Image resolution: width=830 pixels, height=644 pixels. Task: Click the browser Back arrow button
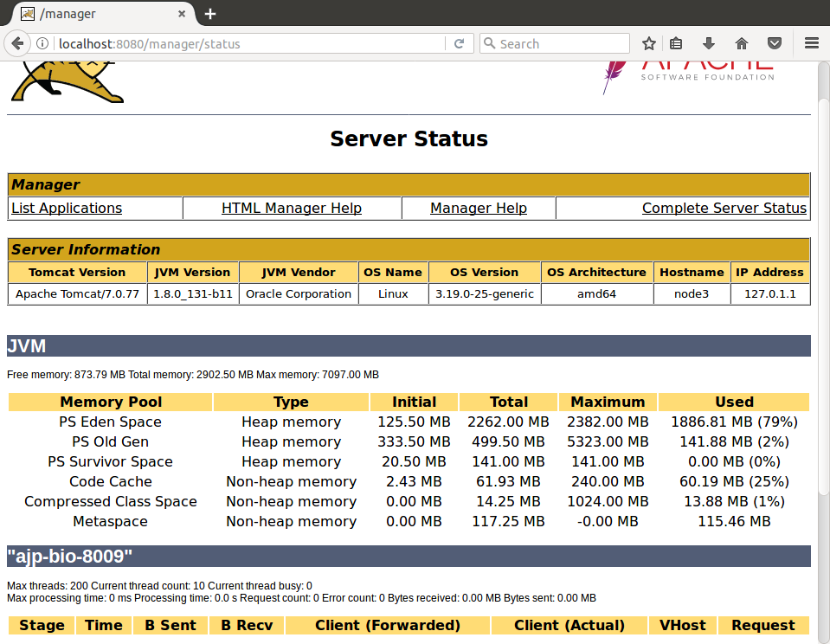(x=17, y=43)
